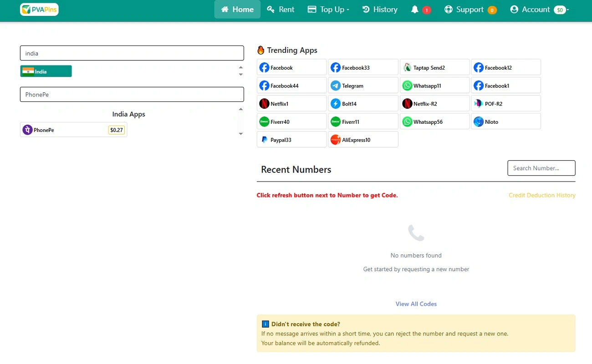Click 'Get started by requesting a new number'
Image resolution: width=592 pixels, height=364 pixels.
[416, 269]
